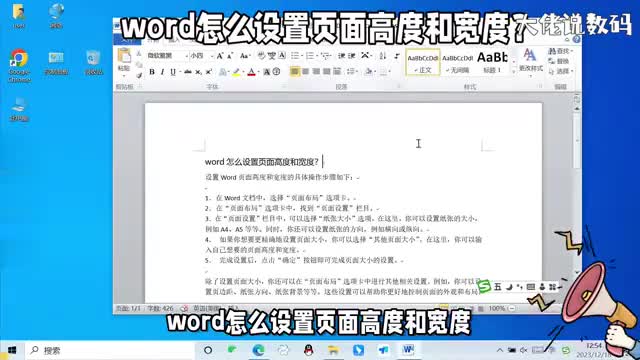This screenshot has height=360, width=640.
Task: Click the Show paragraph marks icon
Action: click(397, 56)
